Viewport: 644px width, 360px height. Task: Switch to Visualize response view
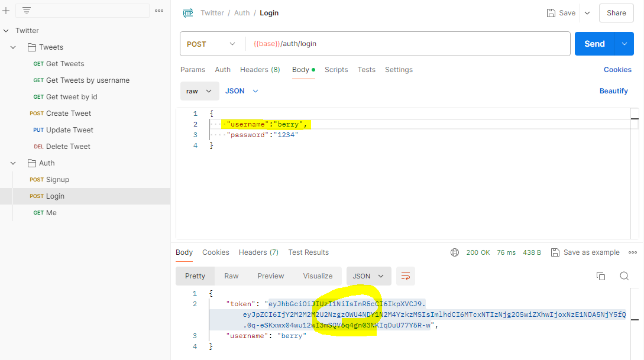pyautogui.click(x=318, y=276)
